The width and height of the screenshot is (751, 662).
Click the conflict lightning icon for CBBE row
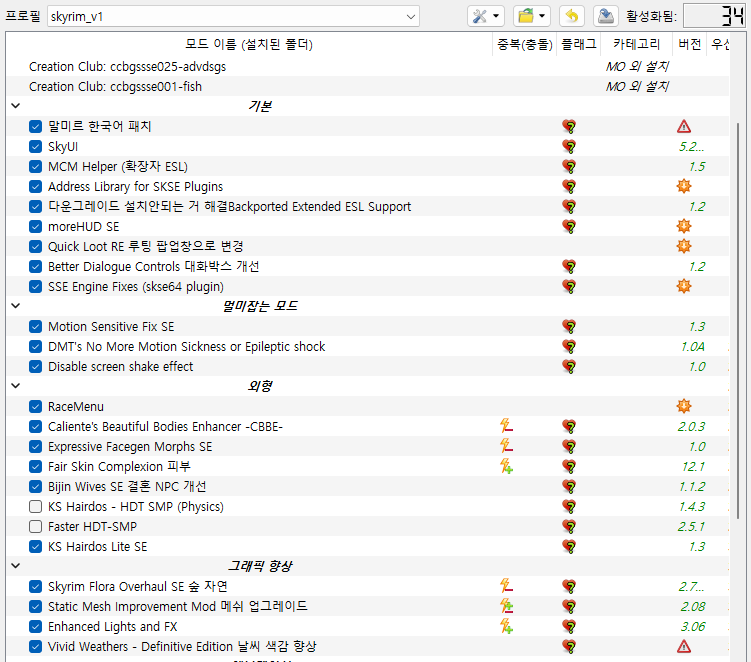(506, 426)
